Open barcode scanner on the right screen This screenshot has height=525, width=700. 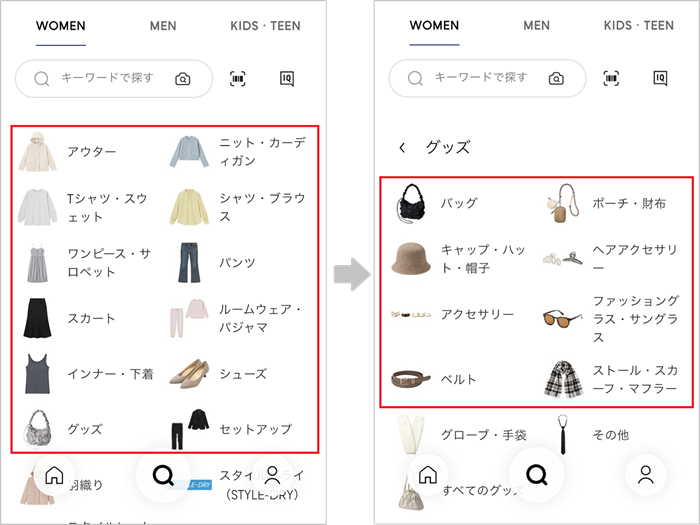(x=611, y=78)
